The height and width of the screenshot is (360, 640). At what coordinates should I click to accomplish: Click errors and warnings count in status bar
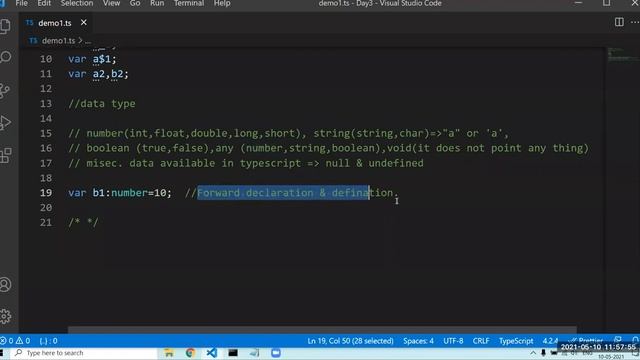pos(16,340)
